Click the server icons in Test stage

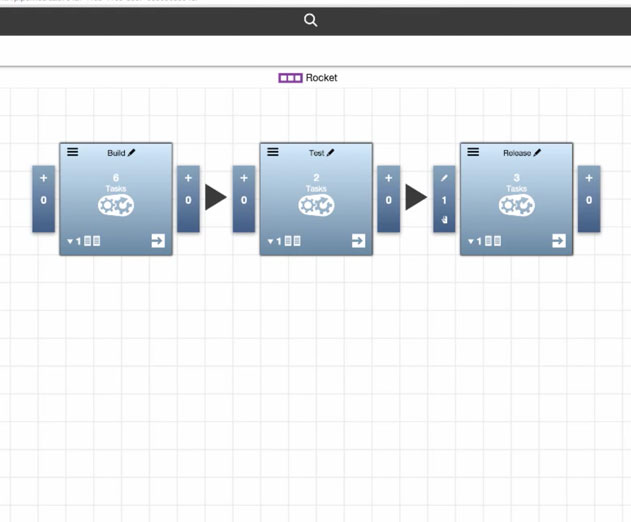(x=293, y=241)
